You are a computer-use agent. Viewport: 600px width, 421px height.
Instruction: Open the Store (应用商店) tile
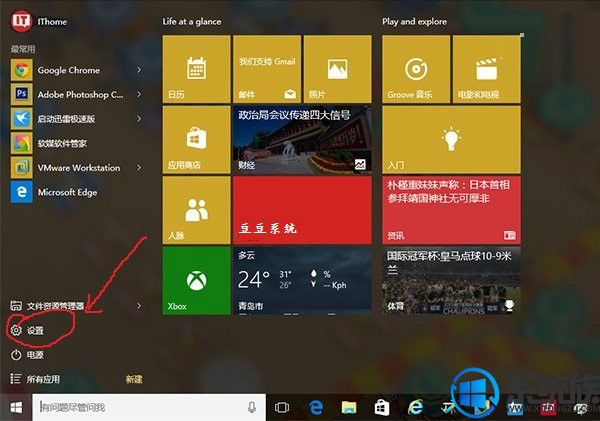196,140
